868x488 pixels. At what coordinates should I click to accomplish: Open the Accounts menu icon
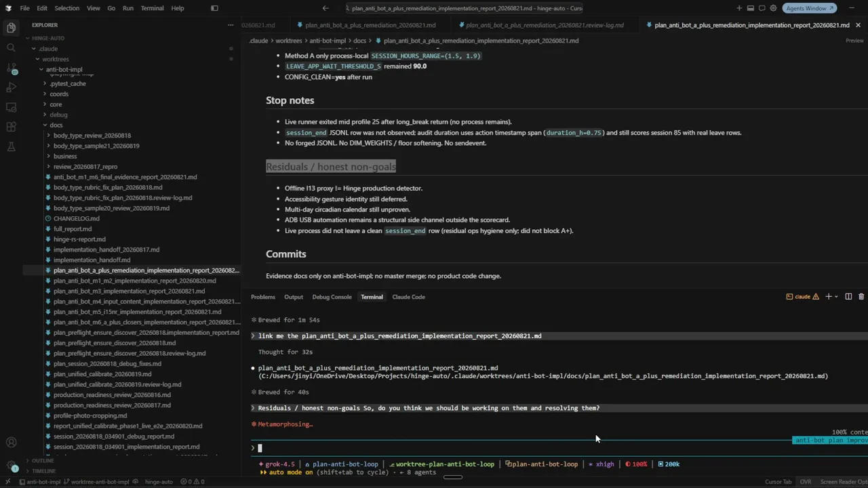11,443
